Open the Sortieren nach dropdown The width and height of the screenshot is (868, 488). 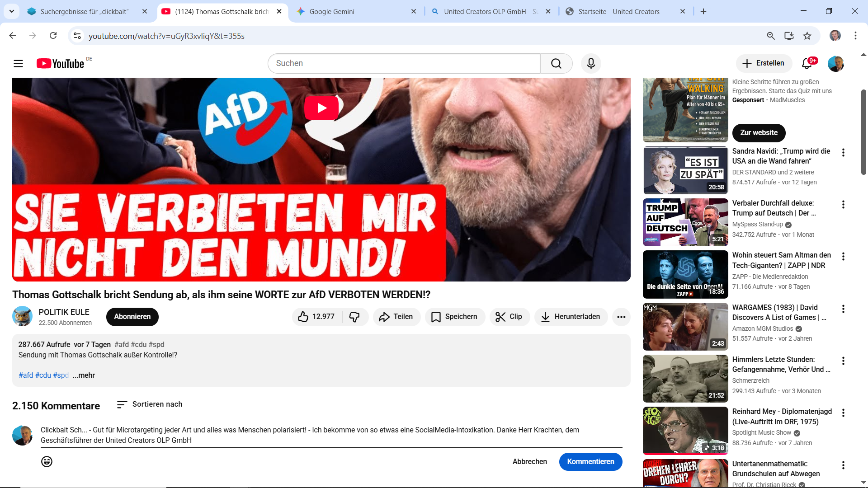[x=149, y=404]
